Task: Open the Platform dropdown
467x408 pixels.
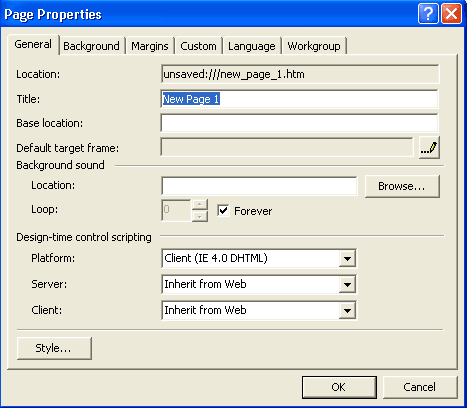Action: pos(347,258)
